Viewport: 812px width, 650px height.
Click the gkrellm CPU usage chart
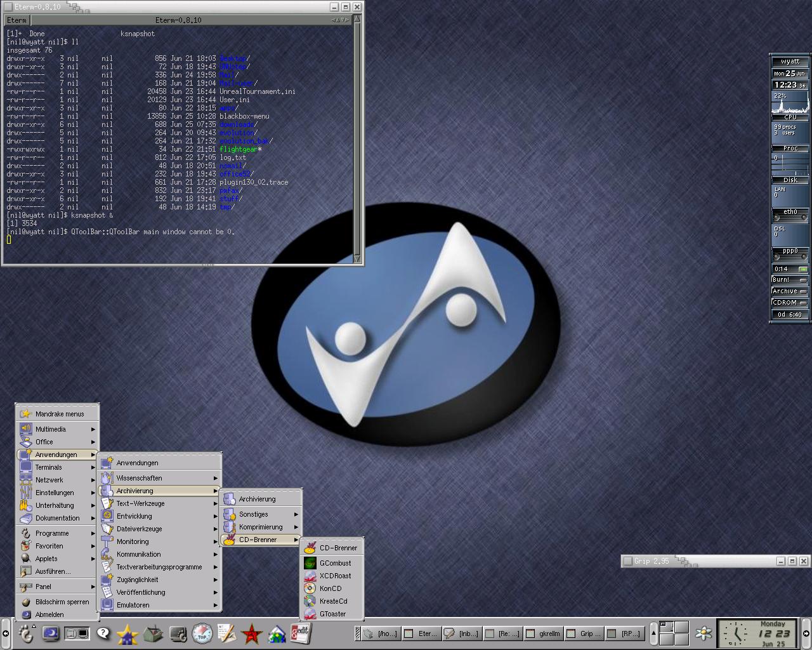tap(790, 102)
